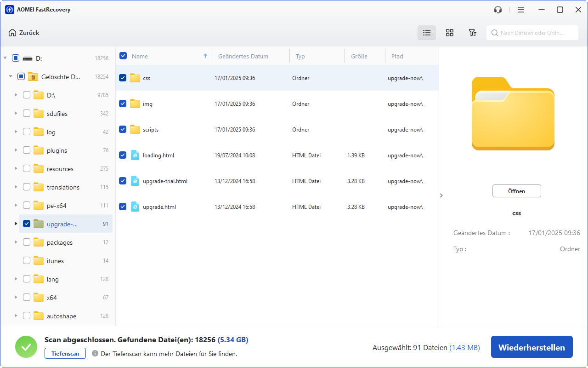Uncheck the upgrade.html file checkbox
This screenshot has height=368, width=588.
[123, 207]
